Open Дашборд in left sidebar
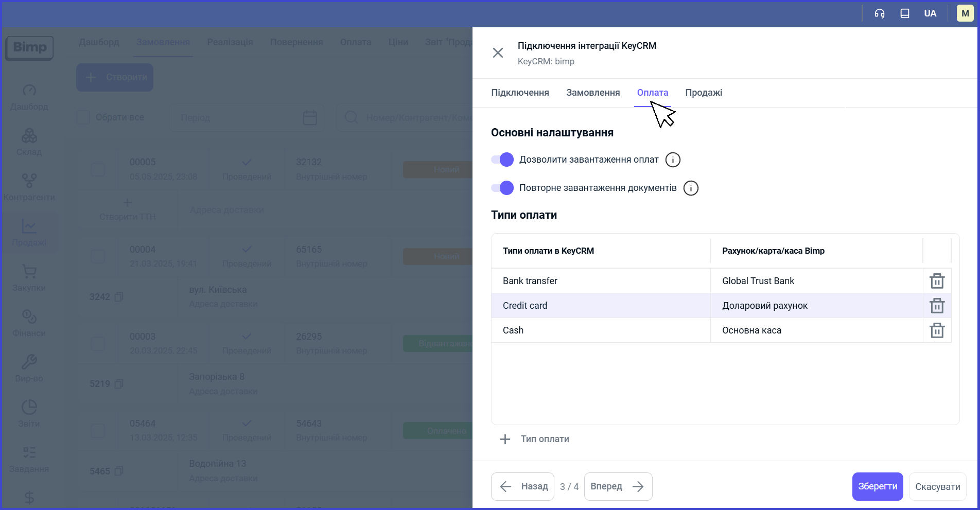This screenshot has width=980, height=510. pos(29,97)
